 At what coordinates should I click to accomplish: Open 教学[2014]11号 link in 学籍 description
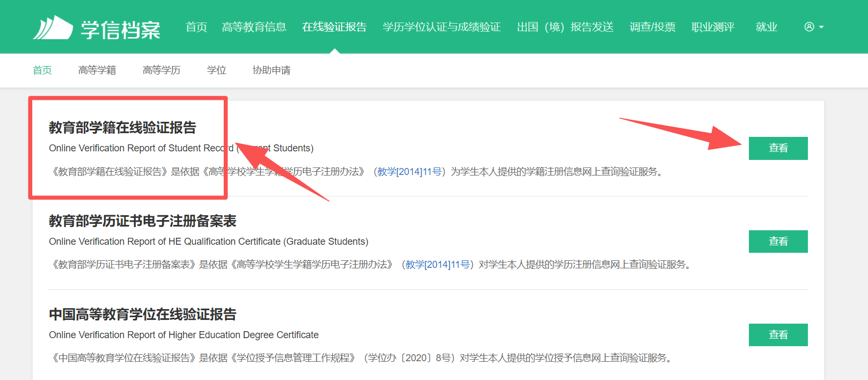(x=410, y=172)
